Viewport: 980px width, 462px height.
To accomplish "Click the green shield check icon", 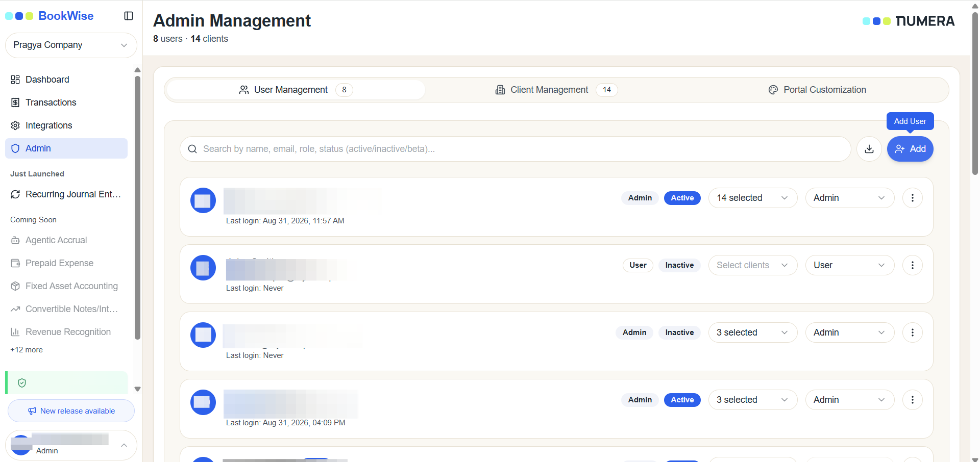I will click(x=22, y=383).
